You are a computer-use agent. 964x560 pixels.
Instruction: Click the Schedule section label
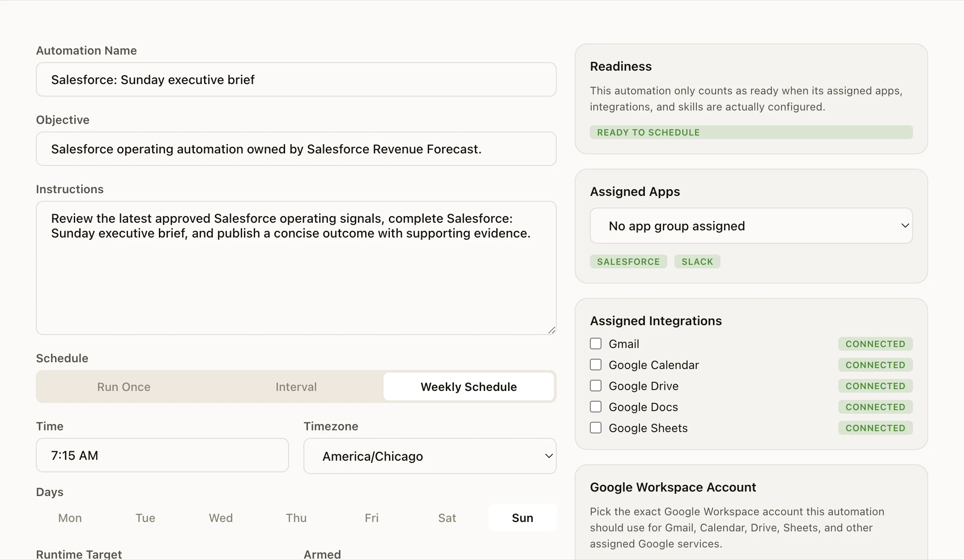point(62,358)
